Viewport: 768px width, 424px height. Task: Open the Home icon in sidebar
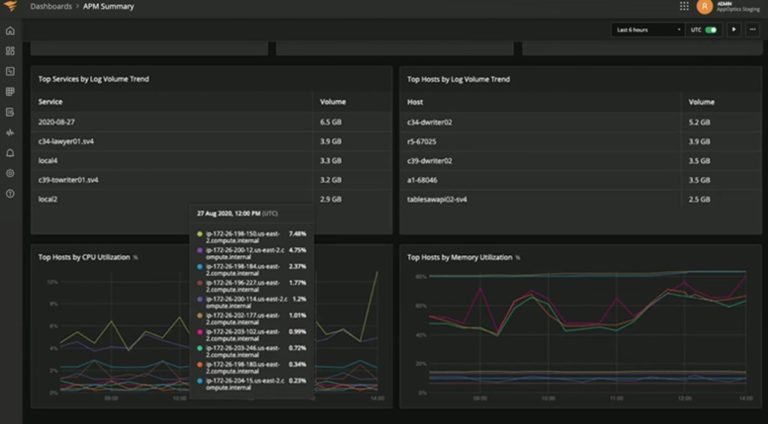pyautogui.click(x=10, y=31)
